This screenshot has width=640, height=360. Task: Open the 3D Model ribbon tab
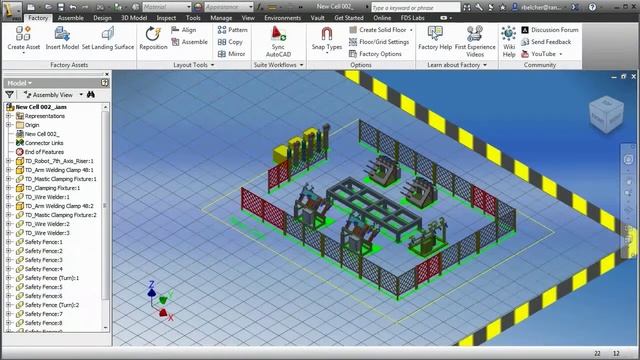(x=134, y=18)
